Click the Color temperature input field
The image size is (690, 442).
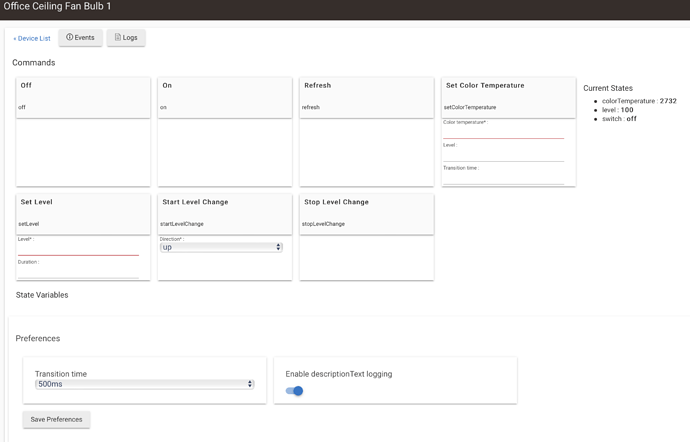click(x=503, y=133)
